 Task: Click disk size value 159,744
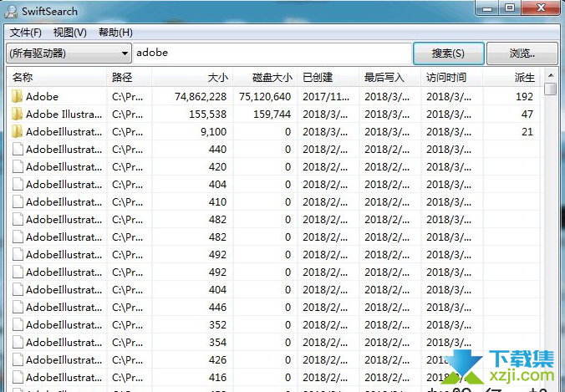click(272, 115)
